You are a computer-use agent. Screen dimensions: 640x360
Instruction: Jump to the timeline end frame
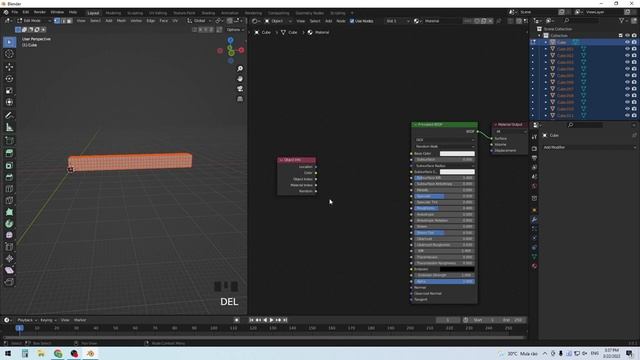[285, 320]
